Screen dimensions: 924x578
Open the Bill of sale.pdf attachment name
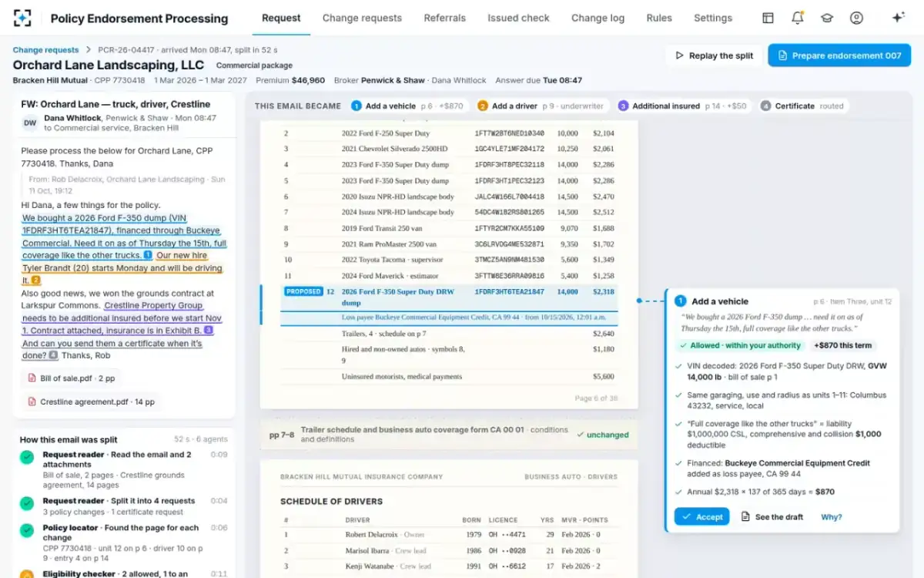[x=78, y=378]
